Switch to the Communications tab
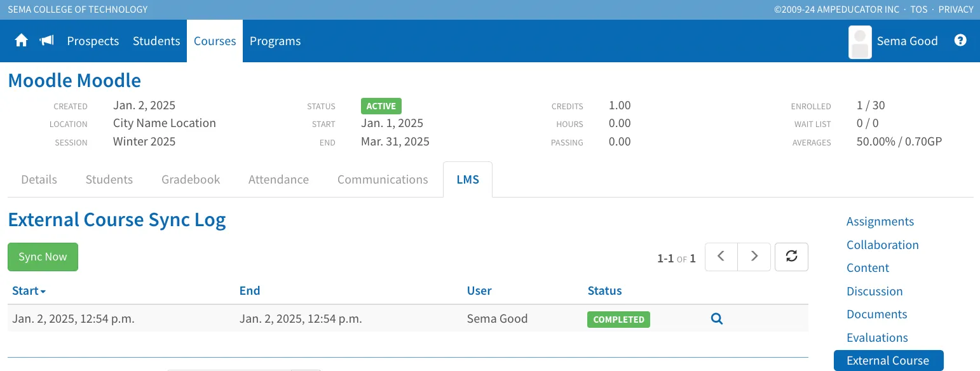 [383, 180]
